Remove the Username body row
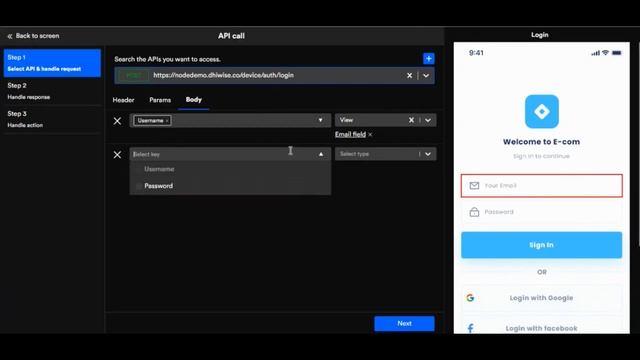The width and height of the screenshot is (640, 360). pyautogui.click(x=117, y=121)
